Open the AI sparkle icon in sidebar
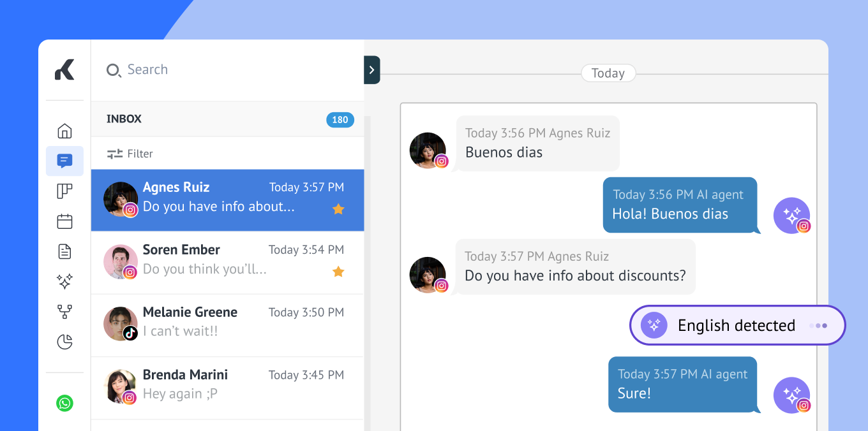Image resolution: width=868 pixels, height=431 pixels. [64, 281]
